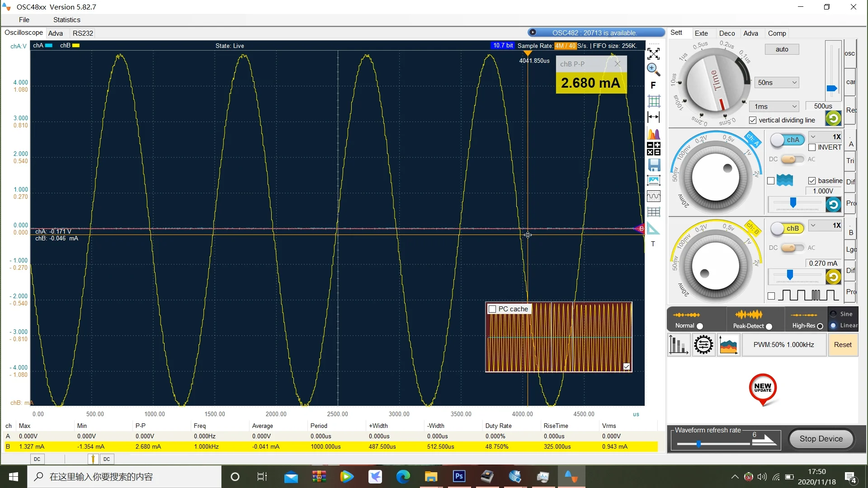Image resolution: width=868 pixels, height=488 pixels.
Task: Click the green time reset refresh icon
Action: coord(833,118)
